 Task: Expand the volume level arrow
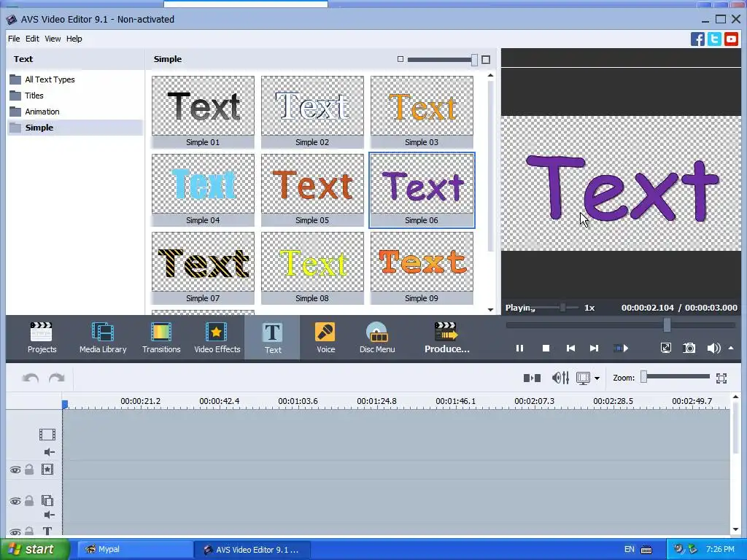731,348
